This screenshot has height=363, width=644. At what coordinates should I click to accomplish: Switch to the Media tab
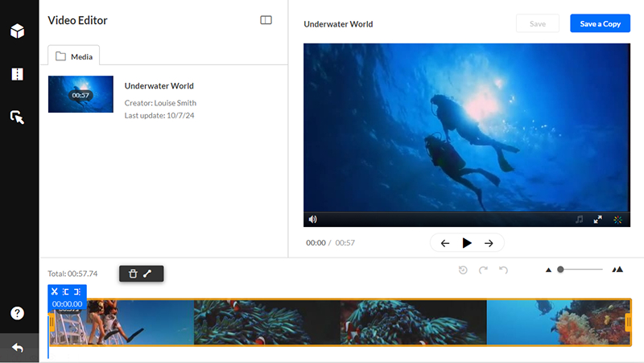coord(74,56)
